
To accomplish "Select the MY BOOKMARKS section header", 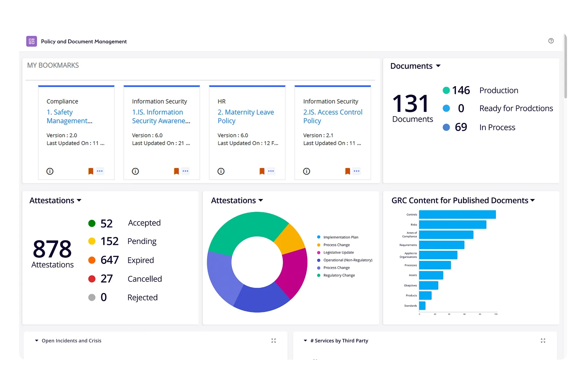I will click(x=53, y=65).
